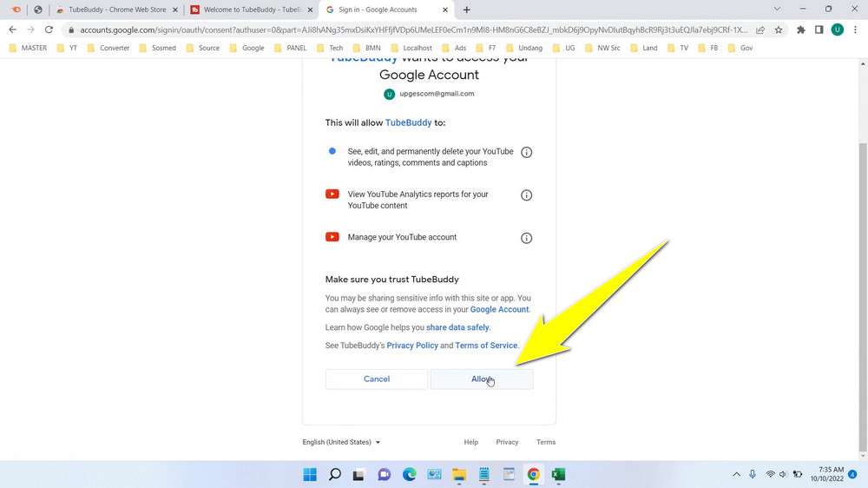Switch to TubeBuddy - Chrome Web Store tab

coord(117,10)
